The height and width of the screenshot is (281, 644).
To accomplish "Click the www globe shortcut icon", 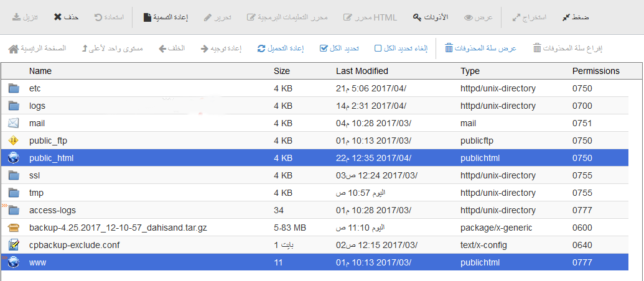I will (x=14, y=262).
